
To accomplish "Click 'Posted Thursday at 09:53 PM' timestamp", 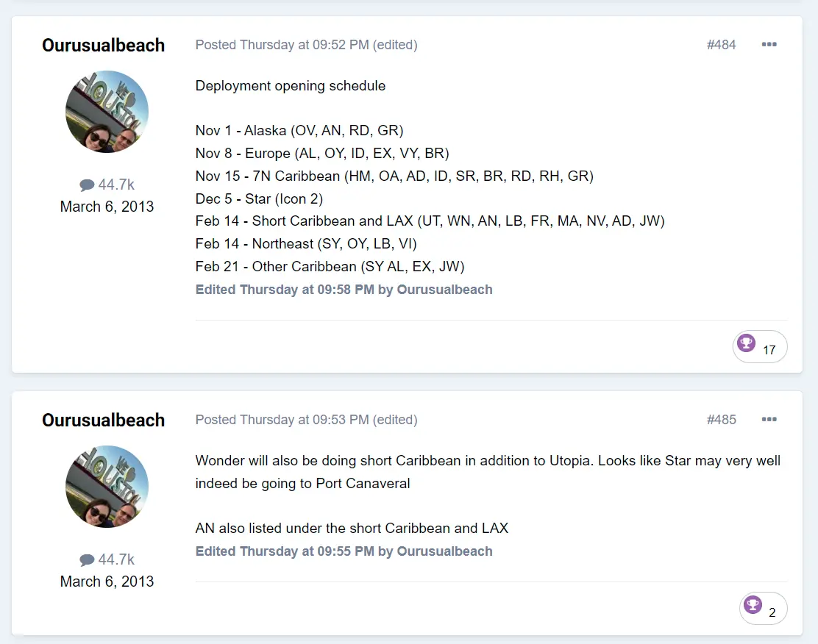I will pyautogui.click(x=282, y=420).
